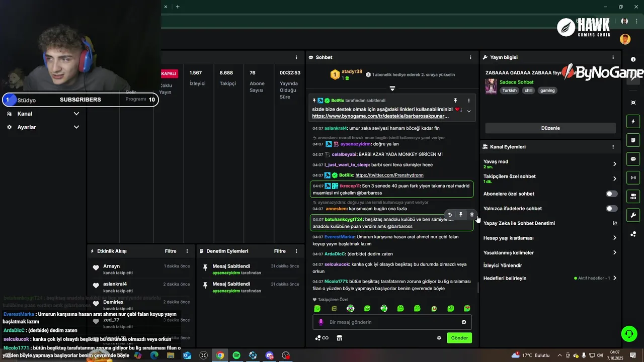Delete the hovered batuhankcygtT24 chat message
Screen dimensions: 644x362
[472, 215]
